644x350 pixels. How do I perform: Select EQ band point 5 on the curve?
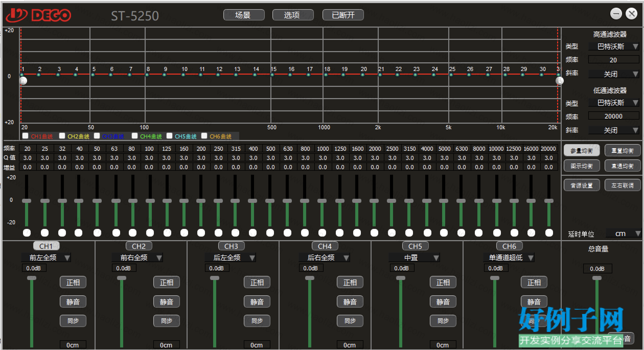(x=93, y=75)
